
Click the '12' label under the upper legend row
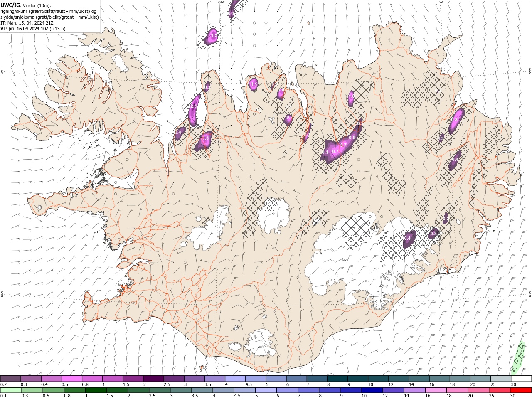pos(391,384)
